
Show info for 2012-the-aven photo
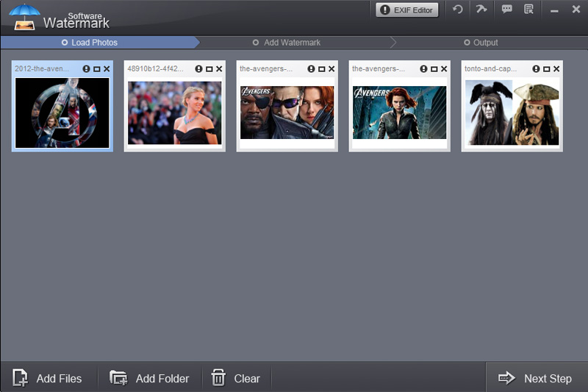click(87, 69)
